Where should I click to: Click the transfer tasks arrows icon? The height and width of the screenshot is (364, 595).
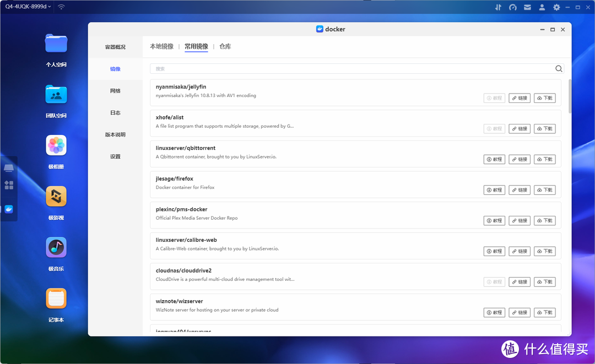pyautogui.click(x=498, y=7)
